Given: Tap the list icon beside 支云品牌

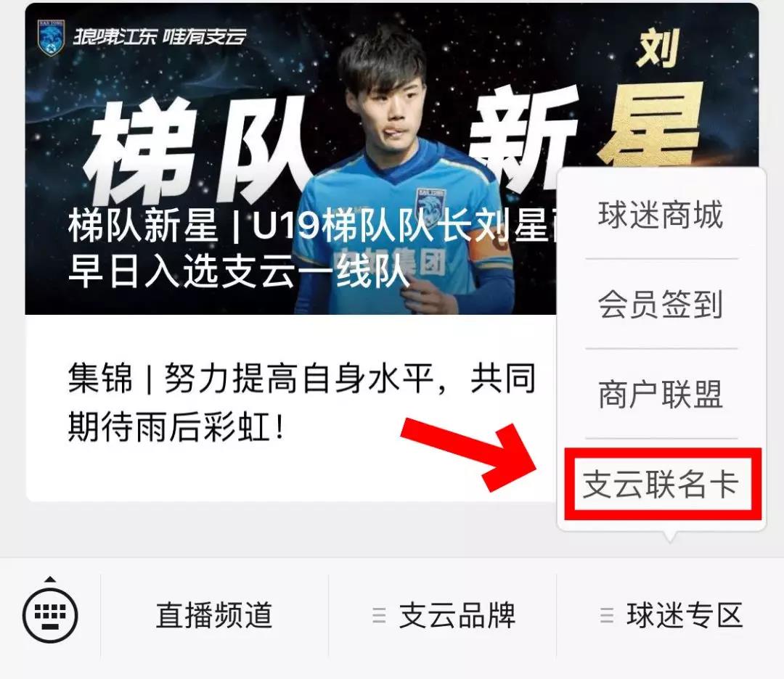Looking at the screenshot, I should [x=379, y=615].
